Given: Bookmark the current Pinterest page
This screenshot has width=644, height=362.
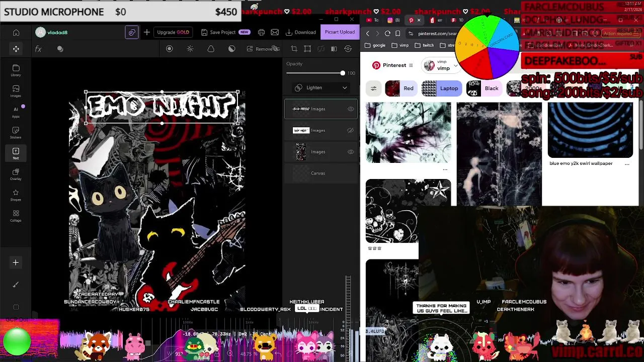Looking at the screenshot, I should pos(398,34).
